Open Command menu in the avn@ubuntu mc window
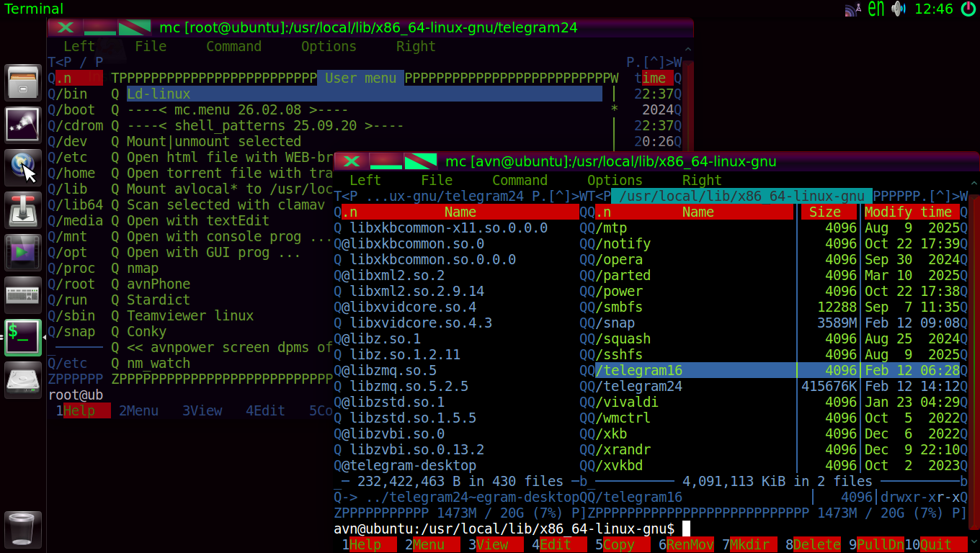Image resolution: width=980 pixels, height=553 pixels. tap(520, 180)
